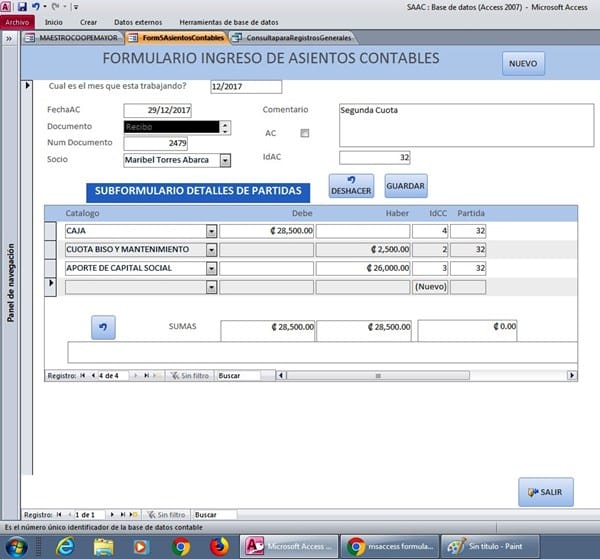Open the Archivo menu
Viewport: 600px width, 559px height.
point(19,21)
